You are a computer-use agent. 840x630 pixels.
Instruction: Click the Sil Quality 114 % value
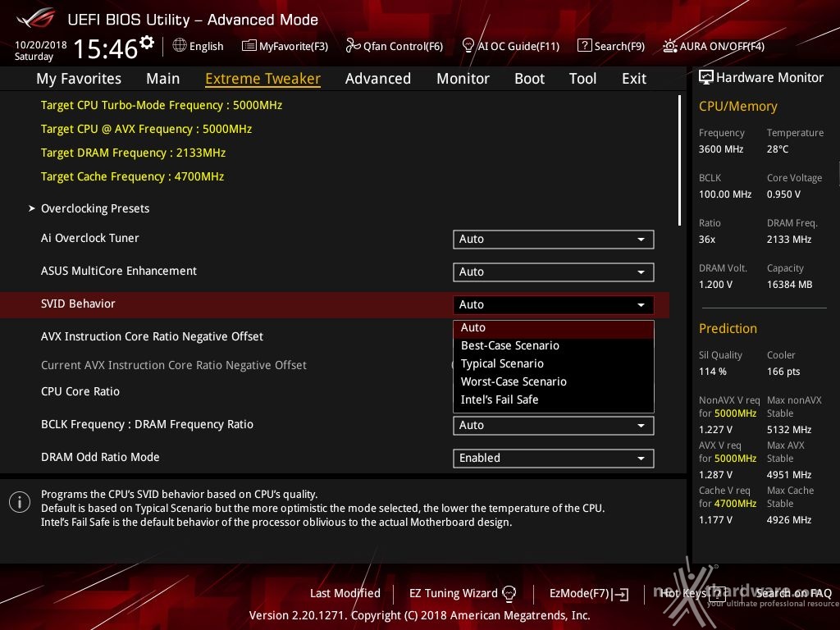713,372
